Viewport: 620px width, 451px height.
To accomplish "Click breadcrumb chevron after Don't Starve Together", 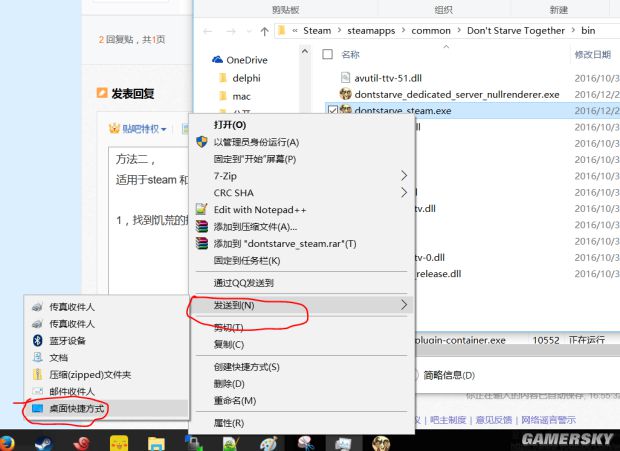I will [573, 30].
